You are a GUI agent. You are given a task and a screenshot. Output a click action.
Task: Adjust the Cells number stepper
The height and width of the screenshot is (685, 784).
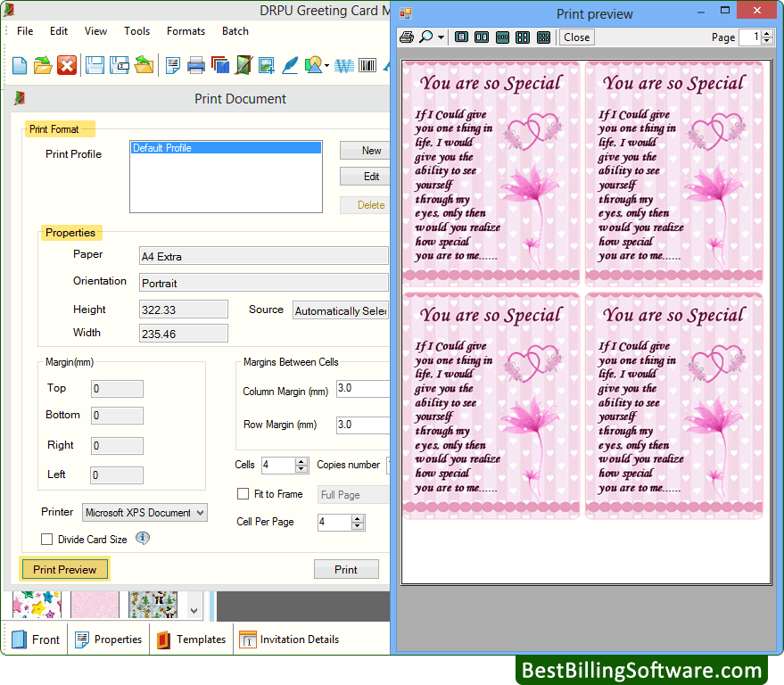tap(301, 465)
